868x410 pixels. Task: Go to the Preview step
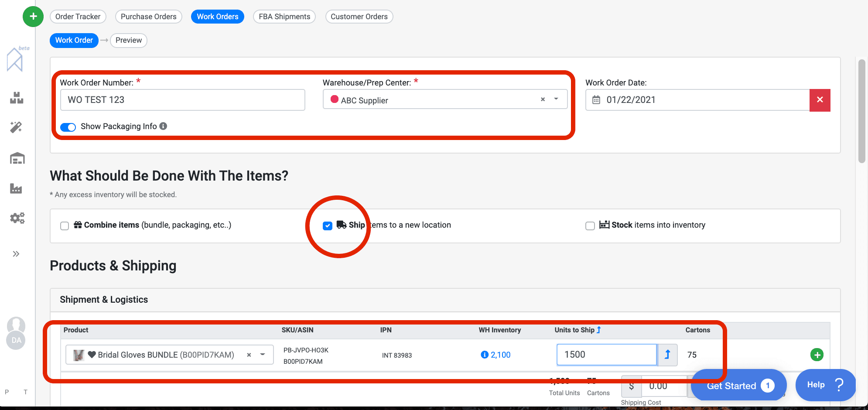point(128,40)
